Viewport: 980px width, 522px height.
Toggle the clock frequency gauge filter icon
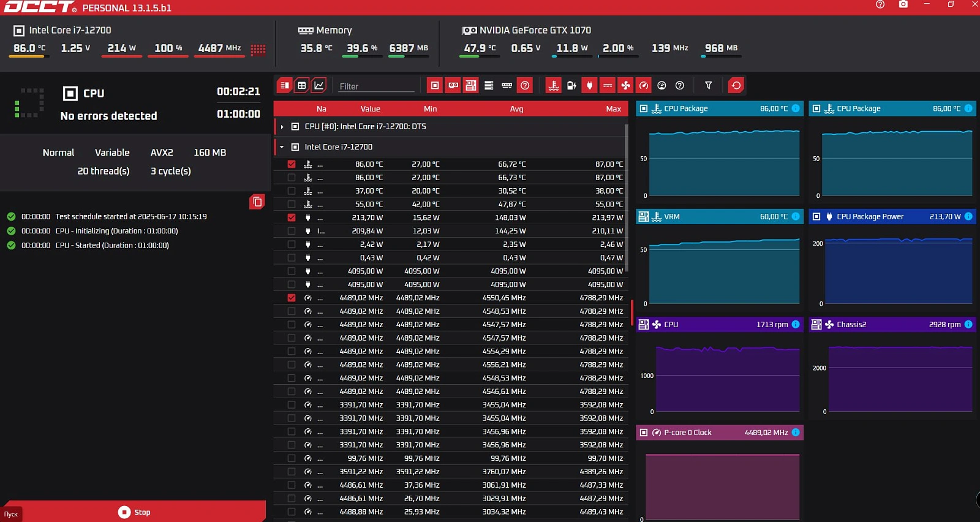point(644,86)
